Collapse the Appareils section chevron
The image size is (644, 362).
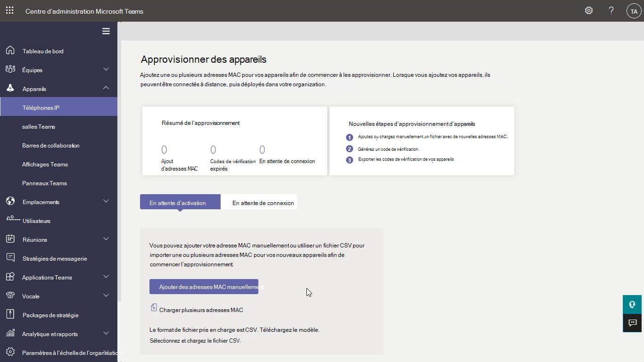click(106, 88)
